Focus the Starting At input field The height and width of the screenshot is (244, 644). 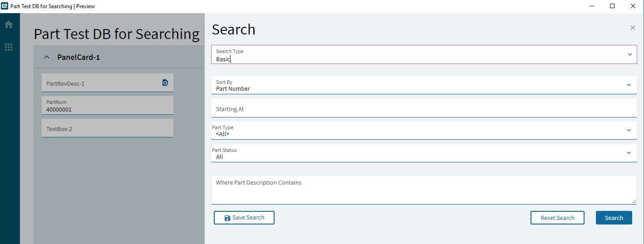coord(424,108)
